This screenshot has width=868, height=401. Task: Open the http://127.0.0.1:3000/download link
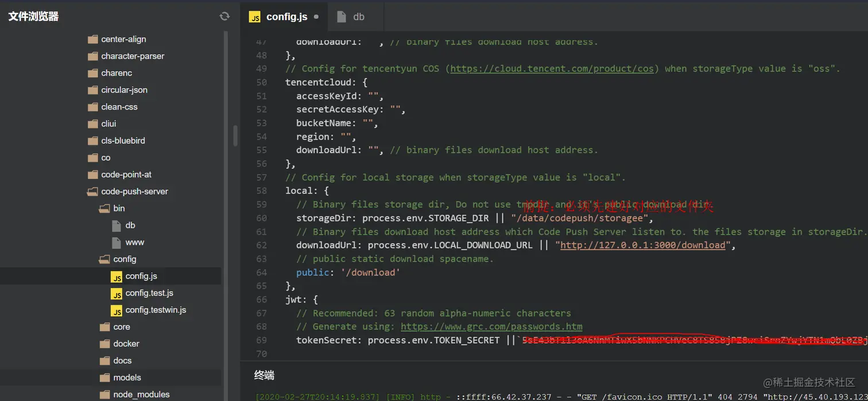coord(642,245)
